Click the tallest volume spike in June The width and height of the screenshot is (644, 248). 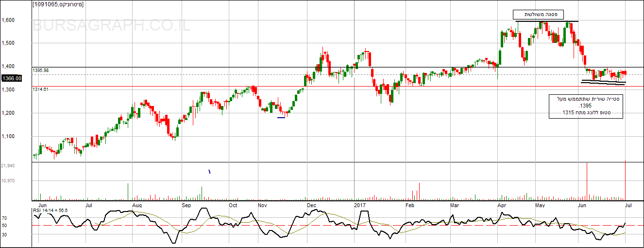click(x=587, y=181)
